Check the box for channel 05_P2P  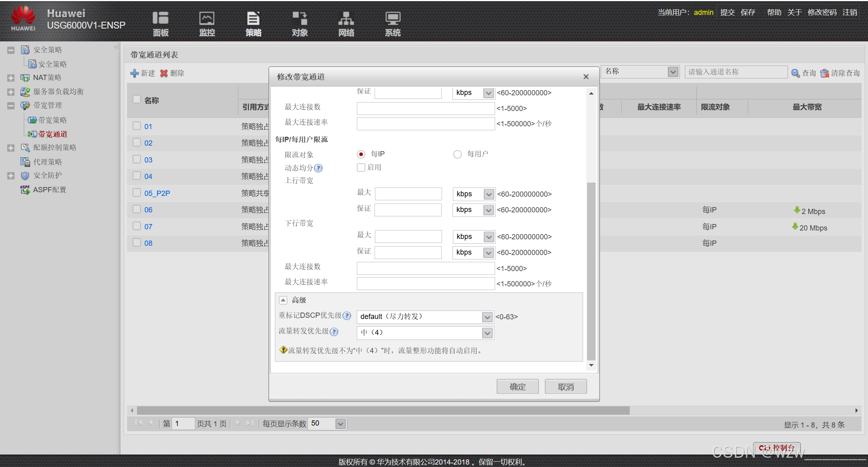click(x=137, y=193)
